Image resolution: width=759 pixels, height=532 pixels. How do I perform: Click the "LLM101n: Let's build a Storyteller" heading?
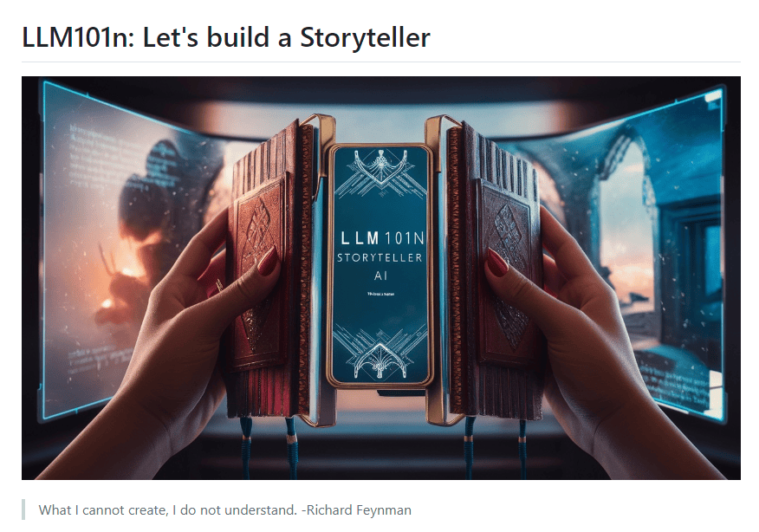226,38
